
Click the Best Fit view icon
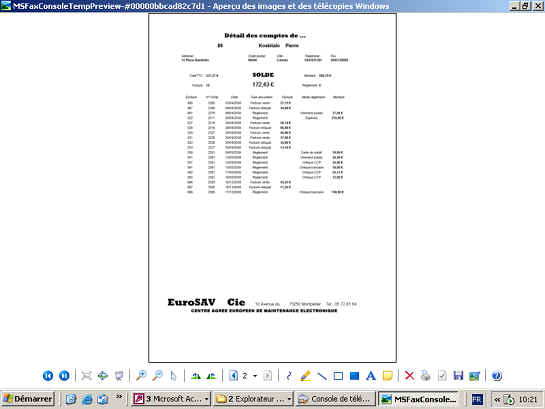(x=86, y=376)
